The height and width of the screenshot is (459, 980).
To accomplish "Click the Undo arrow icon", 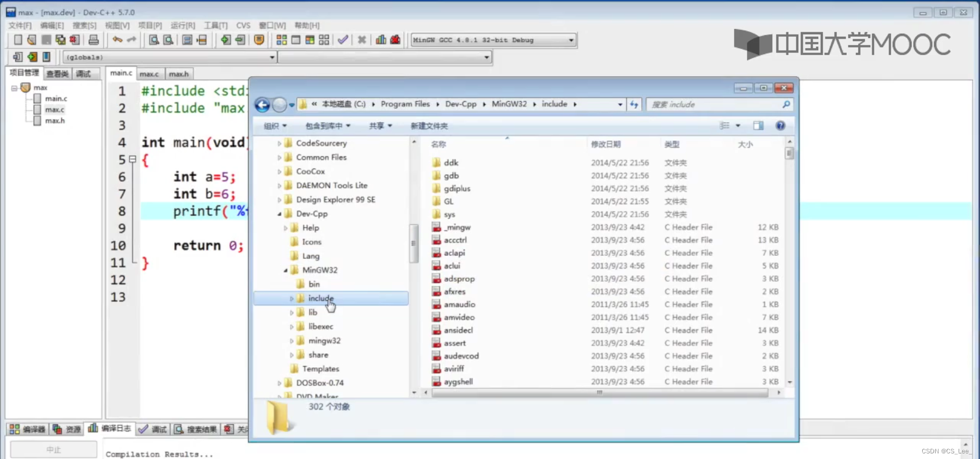I will pos(117,40).
